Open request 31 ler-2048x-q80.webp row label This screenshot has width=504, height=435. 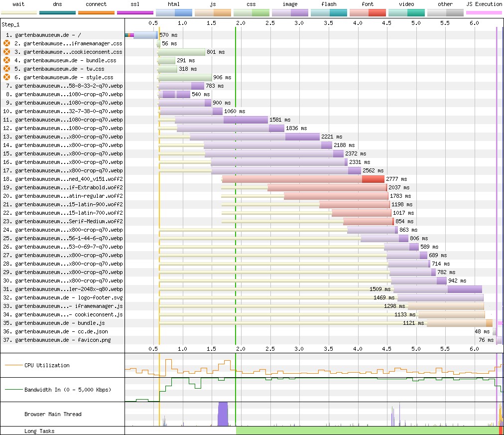(x=63, y=289)
